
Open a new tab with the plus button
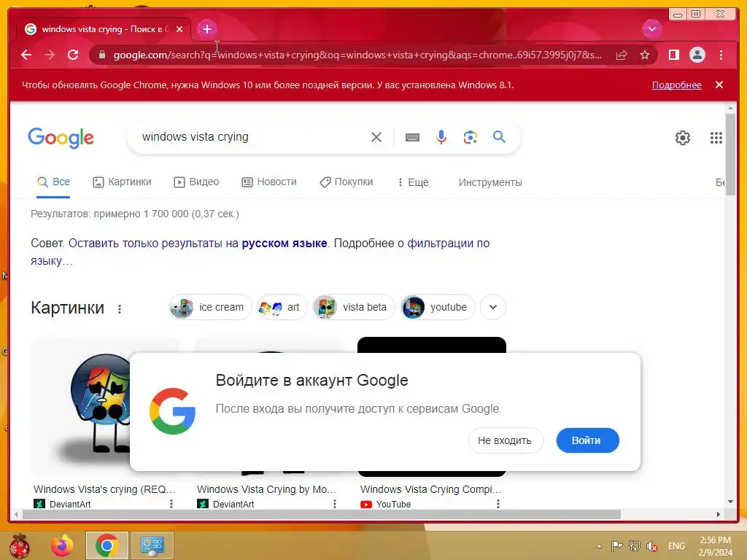[x=206, y=29]
